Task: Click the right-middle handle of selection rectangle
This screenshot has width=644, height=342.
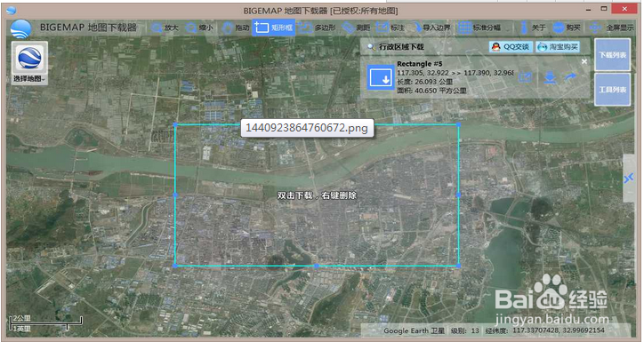Action: click(458, 195)
